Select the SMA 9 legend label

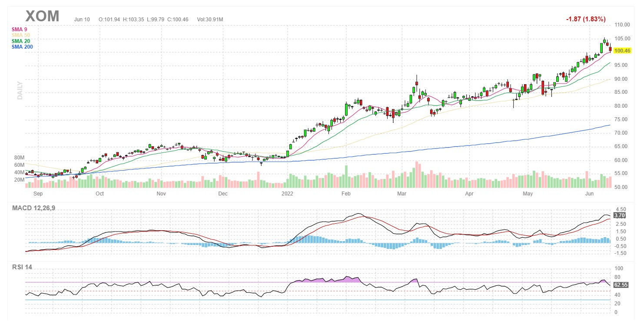tap(19, 29)
